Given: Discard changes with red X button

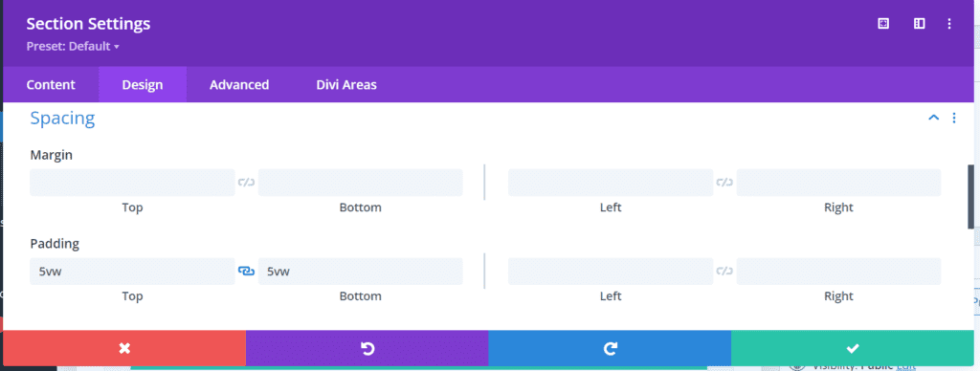Looking at the screenshot, I should coord(124,348).
